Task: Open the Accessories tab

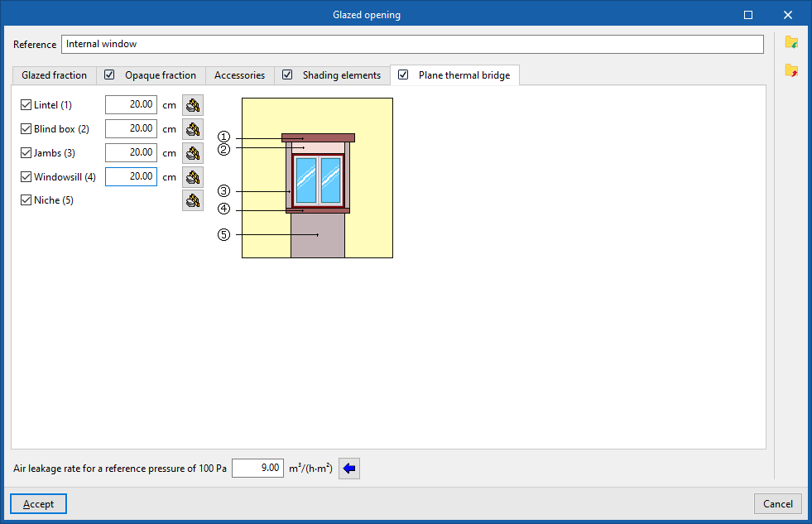Action: 240,75
